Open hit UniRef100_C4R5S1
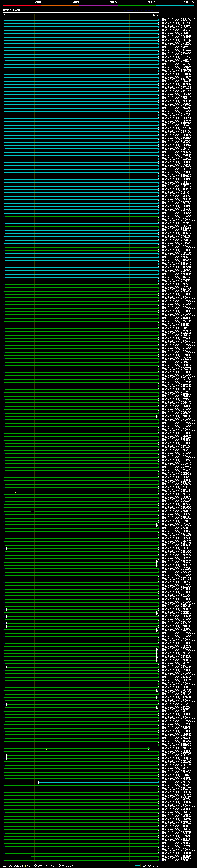This screenshot has width=197, height=868. pyautogui.click(x=177, y=504)
